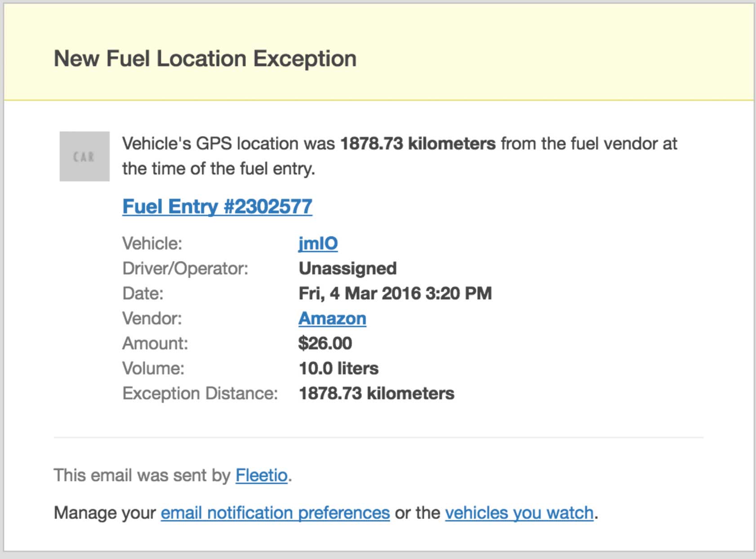Click bold 1878.73 kilometers in the sentence
756x559 pixels.
(x=418, y=144)
